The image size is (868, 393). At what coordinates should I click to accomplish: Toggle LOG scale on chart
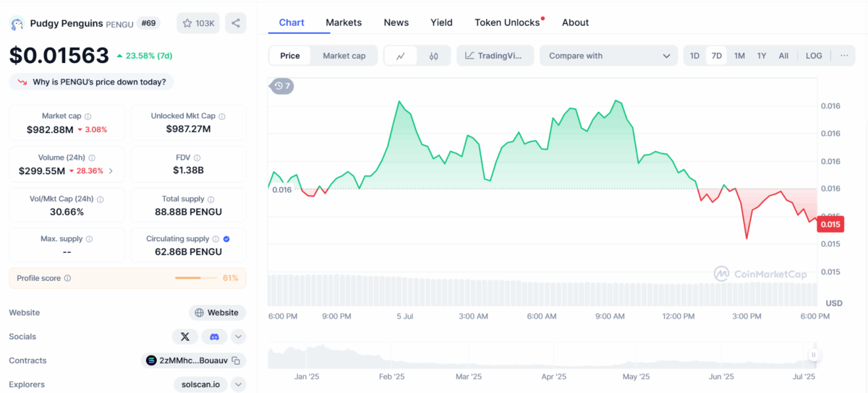coord(814,56)
